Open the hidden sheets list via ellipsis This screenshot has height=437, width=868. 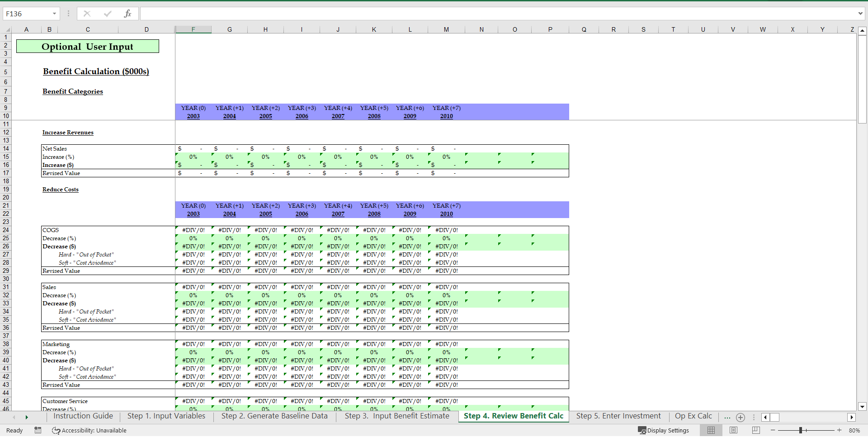(727, 417)
